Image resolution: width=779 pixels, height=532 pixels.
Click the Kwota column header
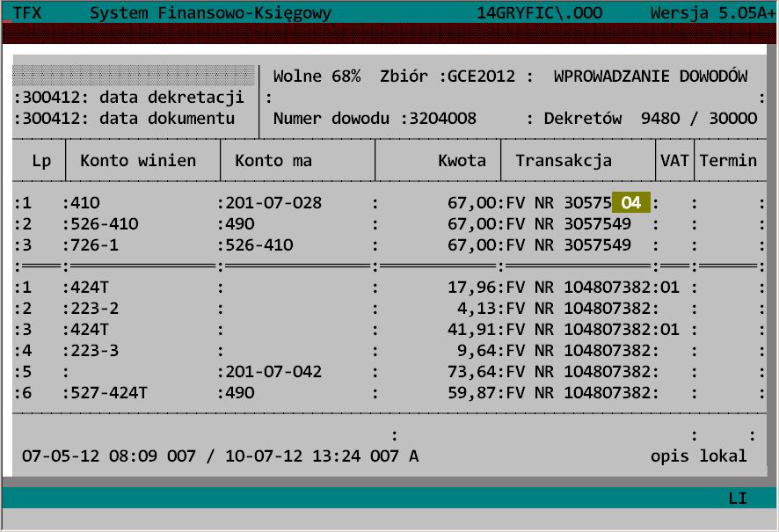point(462,161)
